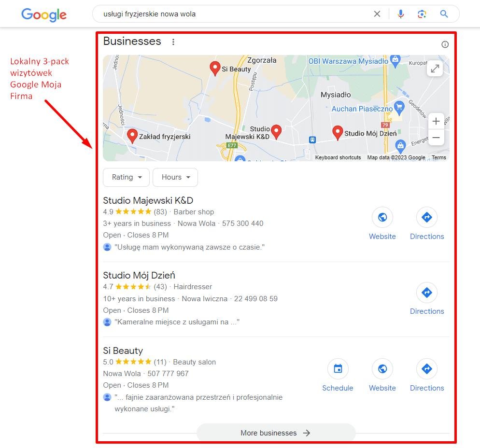Start voice search with microphone icon
This screenshot has height=448, width=480.
pos(401,14)
